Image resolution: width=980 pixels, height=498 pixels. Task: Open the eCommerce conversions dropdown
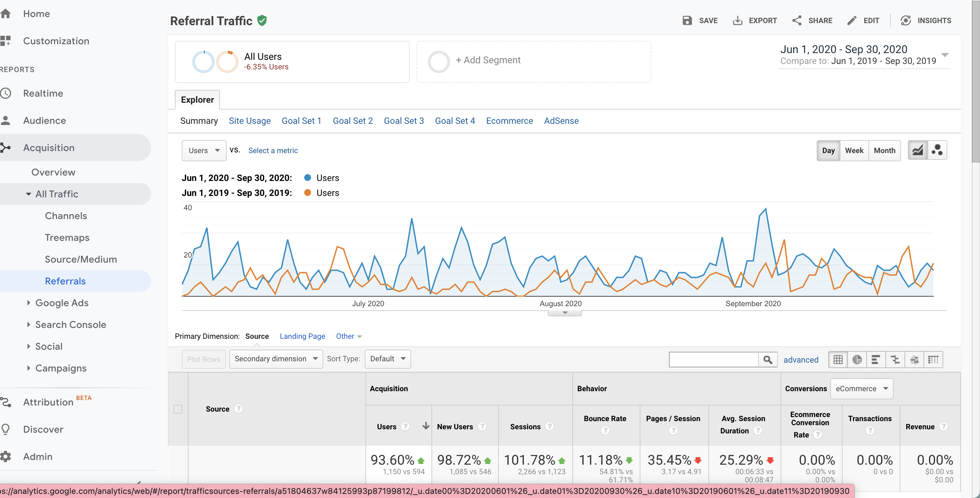[861, 388]
